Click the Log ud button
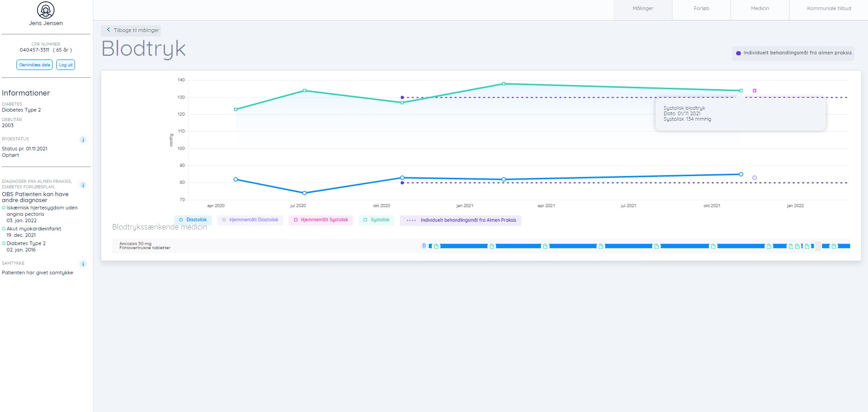Screen dimensions: 868x412 point(65,65)
